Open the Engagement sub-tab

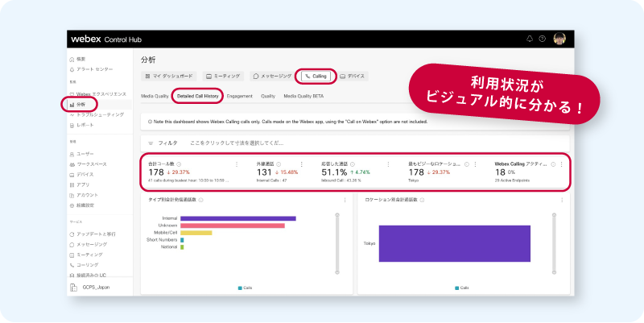click(x=239, y=96)
